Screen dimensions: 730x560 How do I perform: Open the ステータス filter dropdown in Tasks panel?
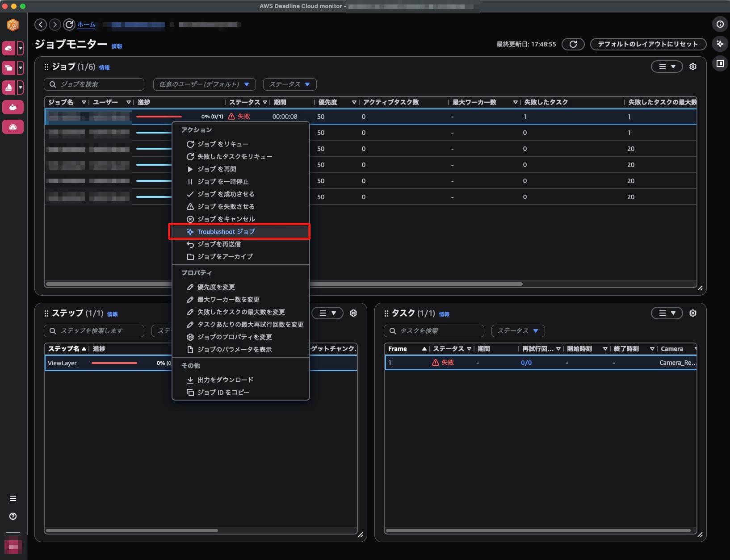pyautogui.click(x=517, y=331)
